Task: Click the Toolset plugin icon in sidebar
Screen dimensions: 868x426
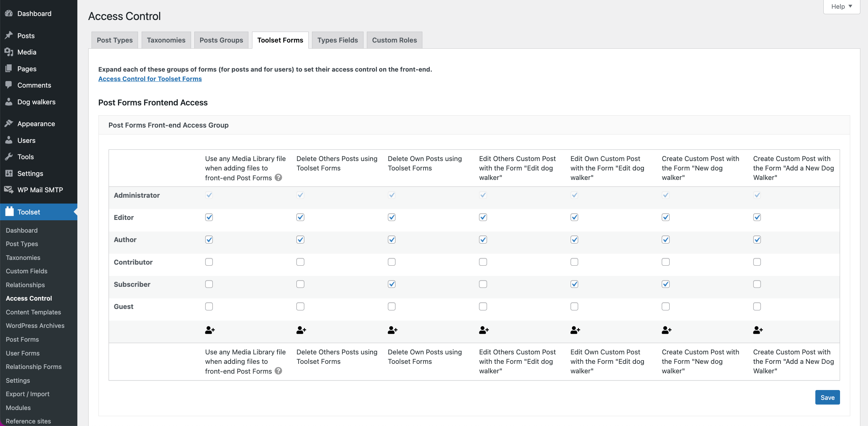Action: click(x=9, y=212)
